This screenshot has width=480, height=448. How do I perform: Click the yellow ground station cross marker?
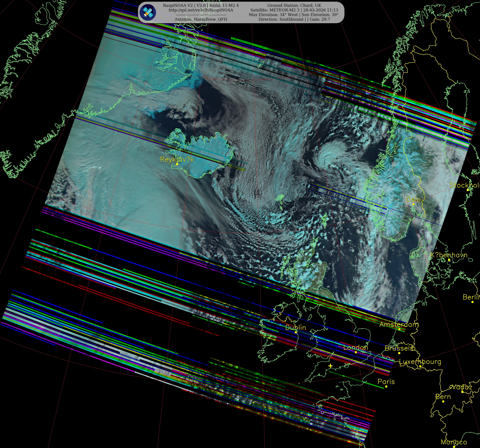pos(330,366)
